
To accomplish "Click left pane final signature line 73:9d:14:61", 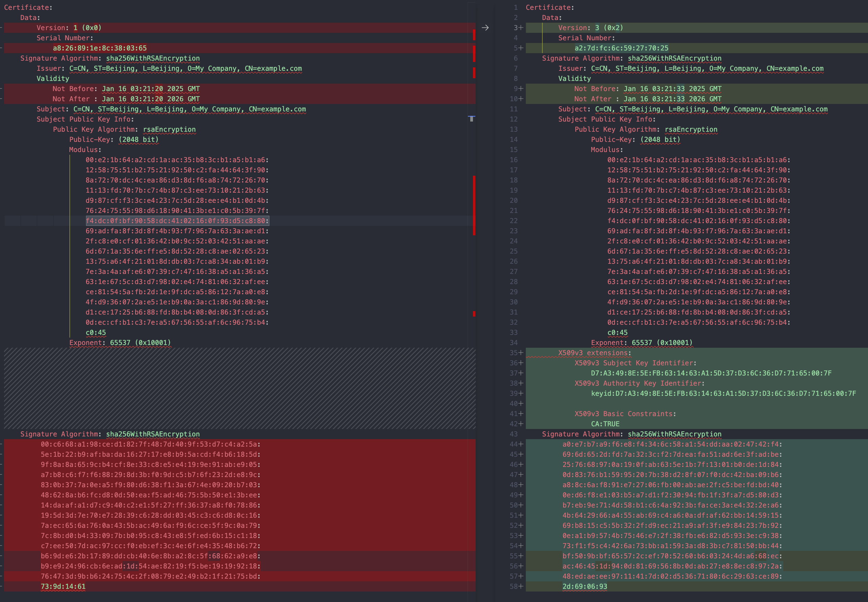I will click(x=63, y=587).
